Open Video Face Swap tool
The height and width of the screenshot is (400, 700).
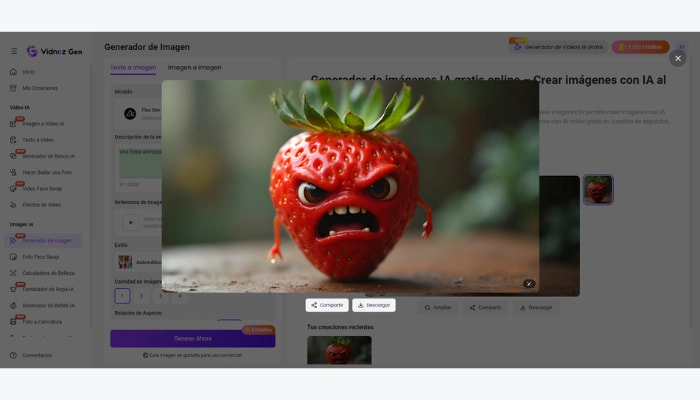[x=42, y=189]
